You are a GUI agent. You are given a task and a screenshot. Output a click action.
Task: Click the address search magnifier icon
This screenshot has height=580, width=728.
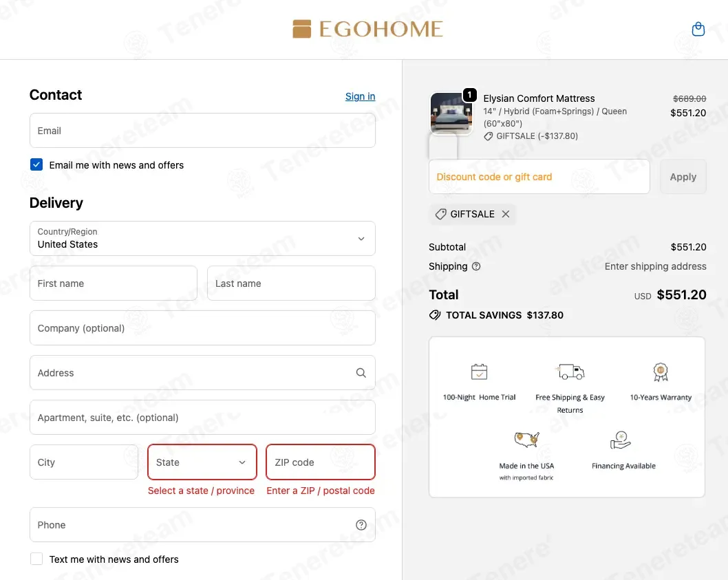pyautogui.click(x=361, y=372)
